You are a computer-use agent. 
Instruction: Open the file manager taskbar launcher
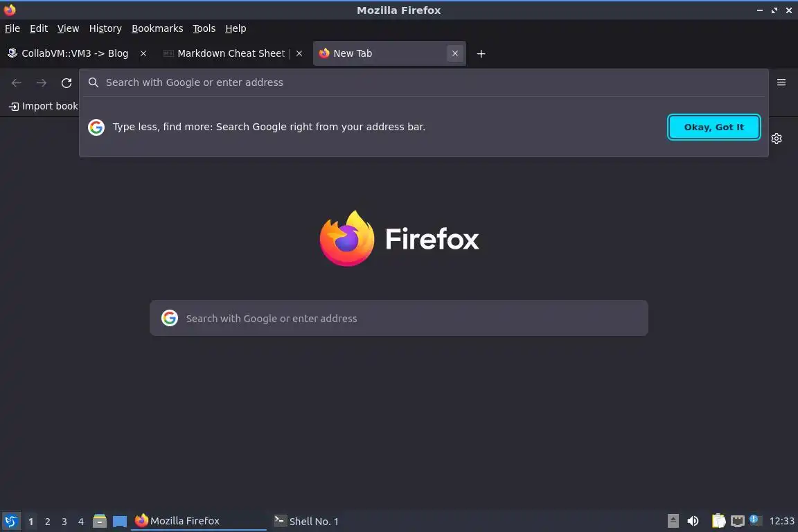(100, 522)
